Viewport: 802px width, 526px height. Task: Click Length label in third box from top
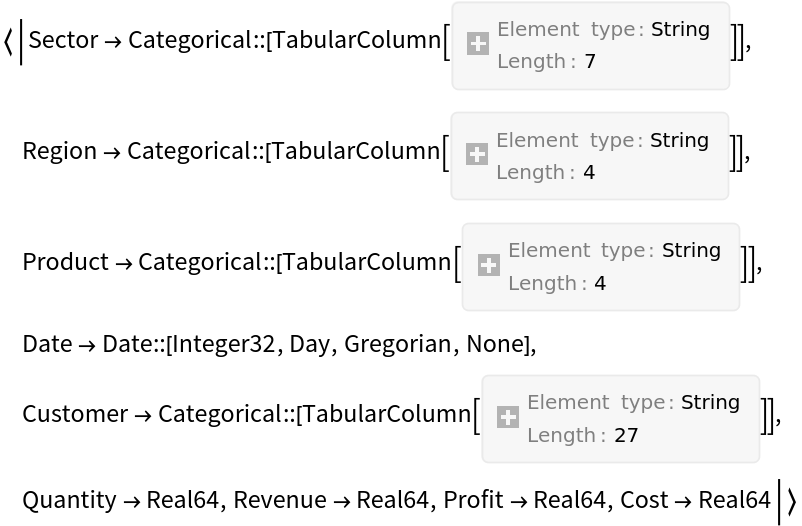click(x=543, y=283)
